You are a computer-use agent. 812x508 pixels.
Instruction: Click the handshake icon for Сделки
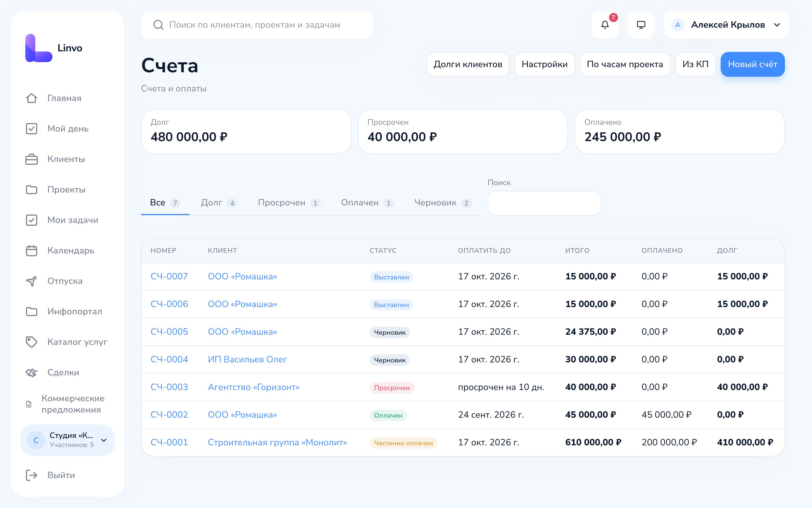(32, 373)
